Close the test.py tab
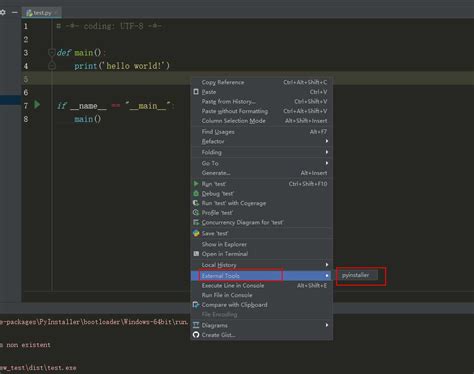The height and width of the screenshot is (374, 474). [x=57, y=13]
